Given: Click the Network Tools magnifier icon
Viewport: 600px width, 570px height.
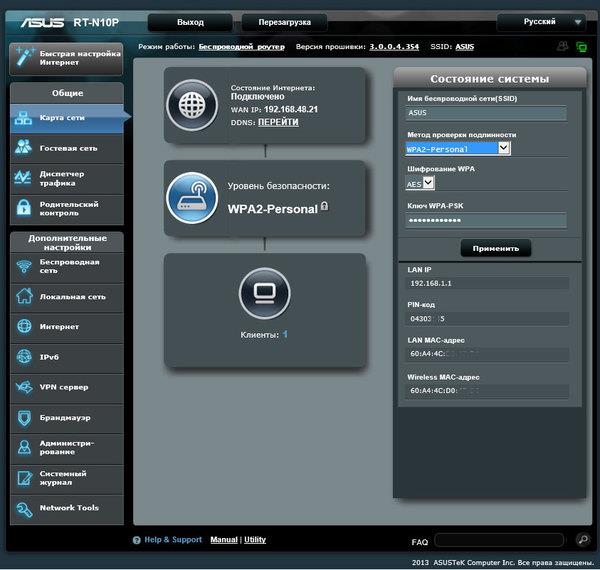Looking at the screenshot, I should (24, 509).
